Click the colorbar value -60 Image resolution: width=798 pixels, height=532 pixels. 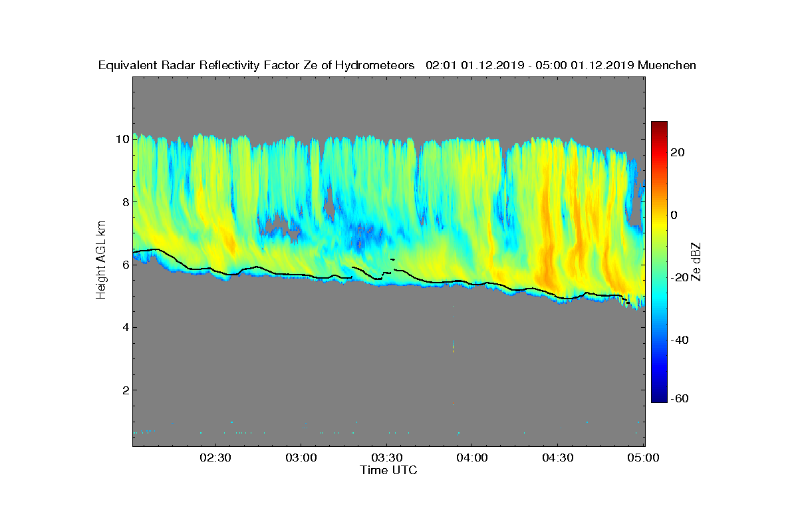(x=678, y=398)
